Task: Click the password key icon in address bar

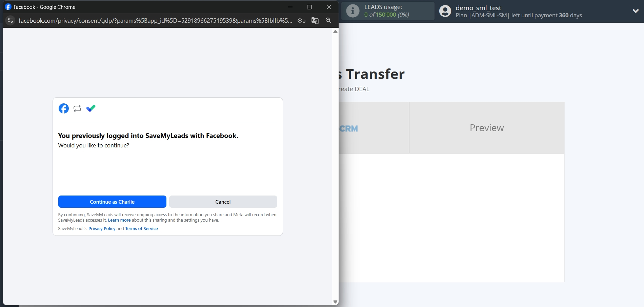Action: (x=301, y=21)
